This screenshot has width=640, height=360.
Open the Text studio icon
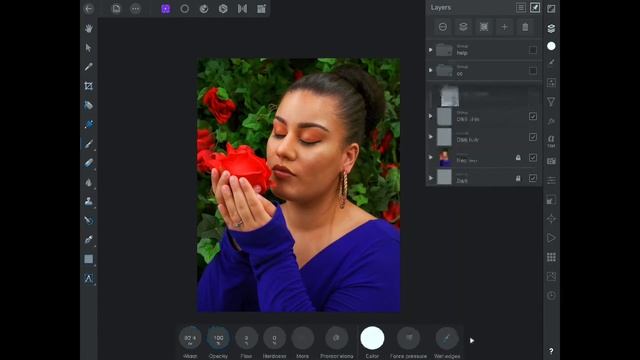[551, 141]
